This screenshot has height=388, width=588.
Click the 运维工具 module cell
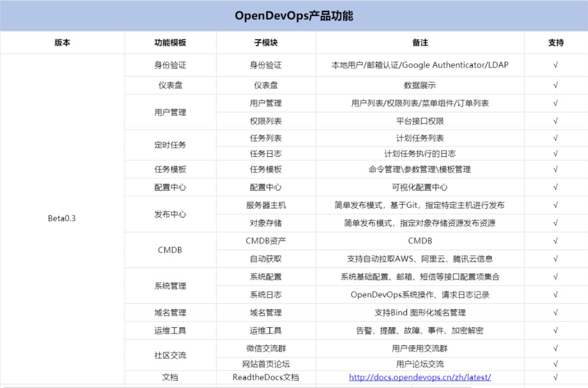point(169,330)
